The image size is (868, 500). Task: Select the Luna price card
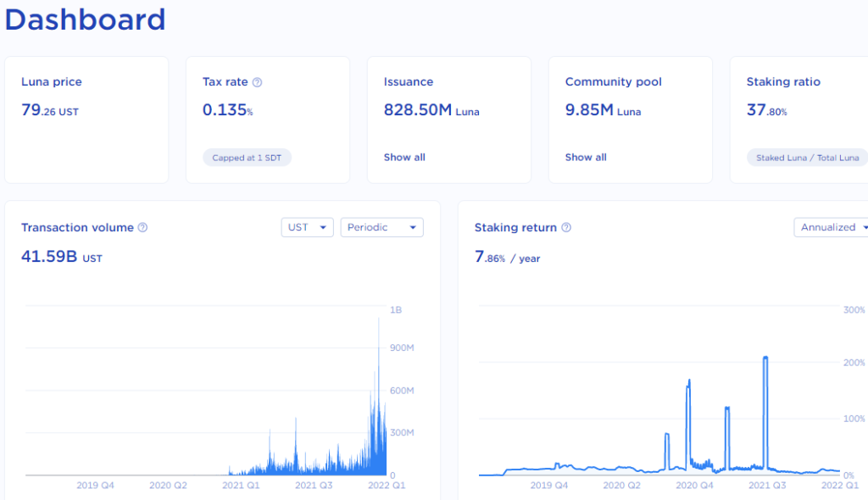pos(86,119)
